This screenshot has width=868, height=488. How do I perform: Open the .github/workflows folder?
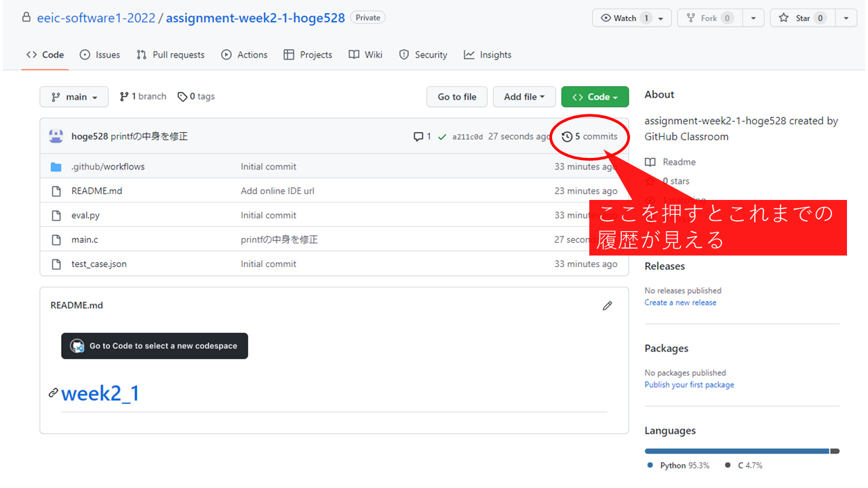pos(108,167)
